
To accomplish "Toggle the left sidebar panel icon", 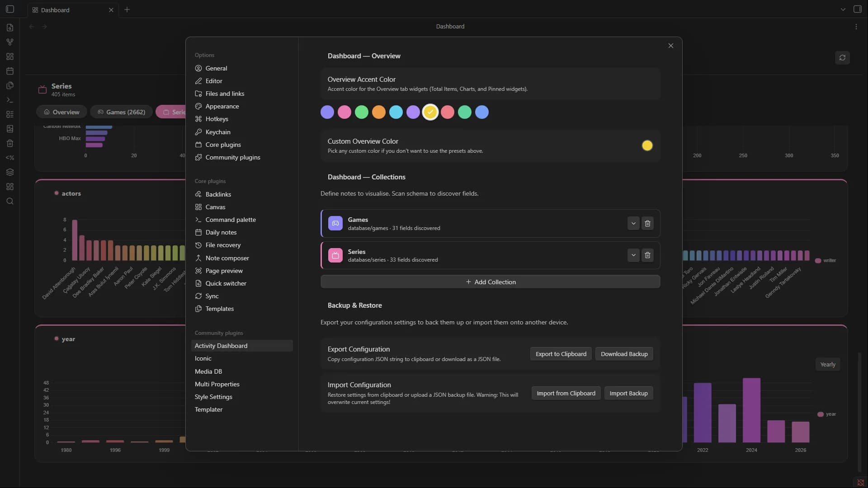I will [x=10, y=9].
